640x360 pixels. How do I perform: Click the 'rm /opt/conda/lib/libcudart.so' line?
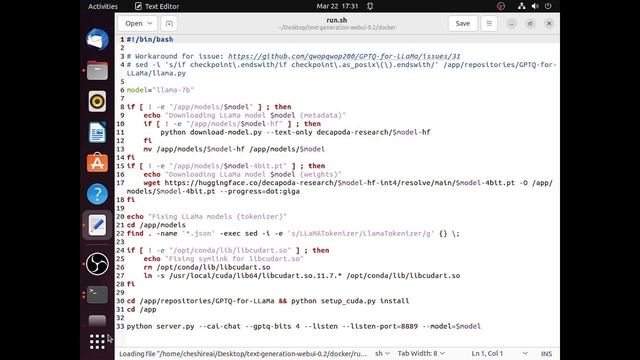(207, 267)
